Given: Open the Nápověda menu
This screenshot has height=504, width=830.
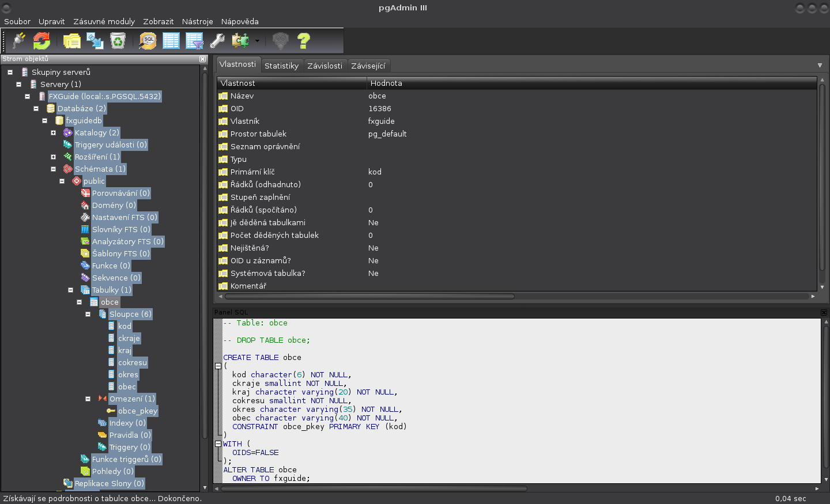Looking at the screenshot, I should (x=240, y=21).
